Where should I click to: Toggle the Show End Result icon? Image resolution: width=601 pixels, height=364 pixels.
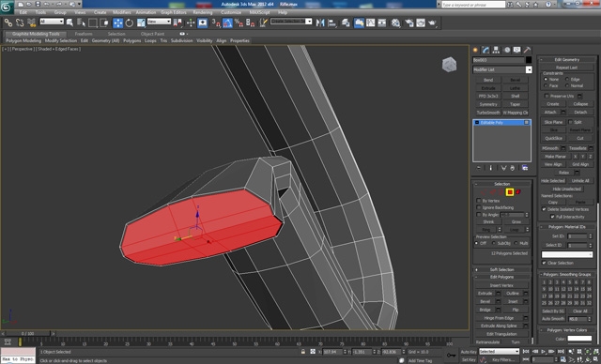[x=490, y=168]
